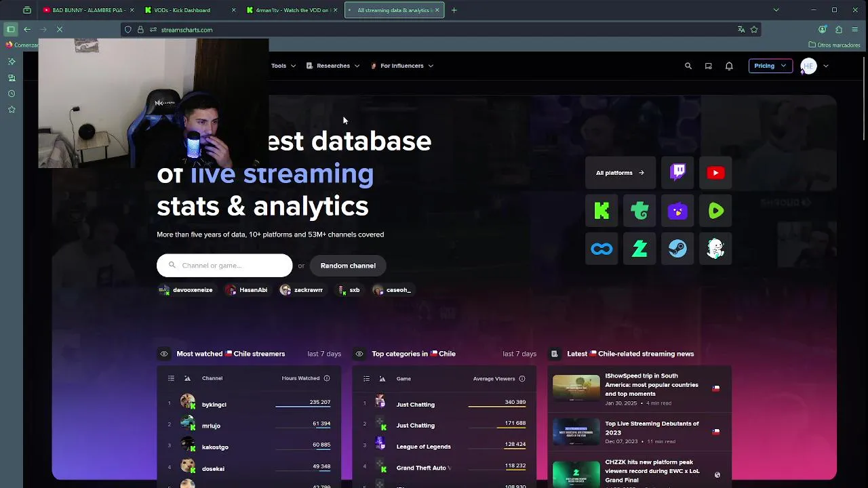Image resolution: width=868 pixels, height=488 pixels.
Task: Click the info icon next to Average Viewers
Action: [x=522, y=378]
